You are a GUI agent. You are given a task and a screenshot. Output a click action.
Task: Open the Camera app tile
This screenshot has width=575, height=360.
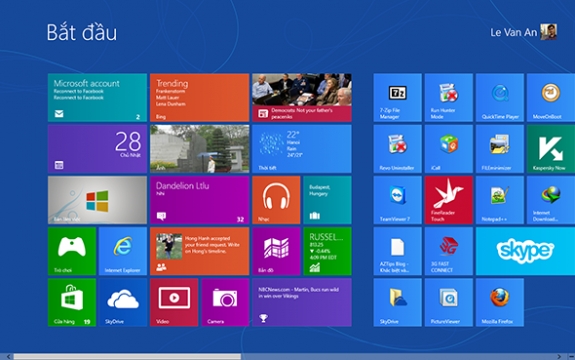tap(225, 302)
